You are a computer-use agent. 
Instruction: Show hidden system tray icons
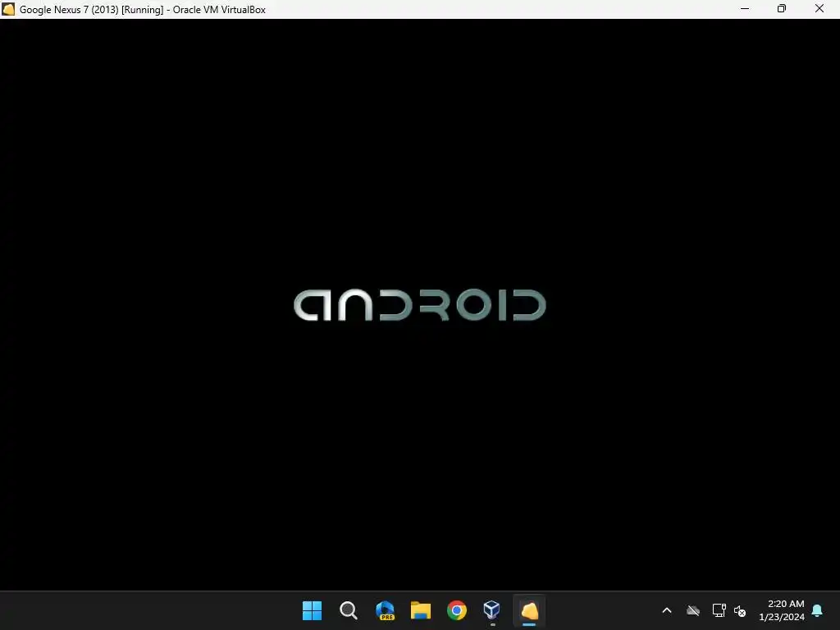coord(667,610)
